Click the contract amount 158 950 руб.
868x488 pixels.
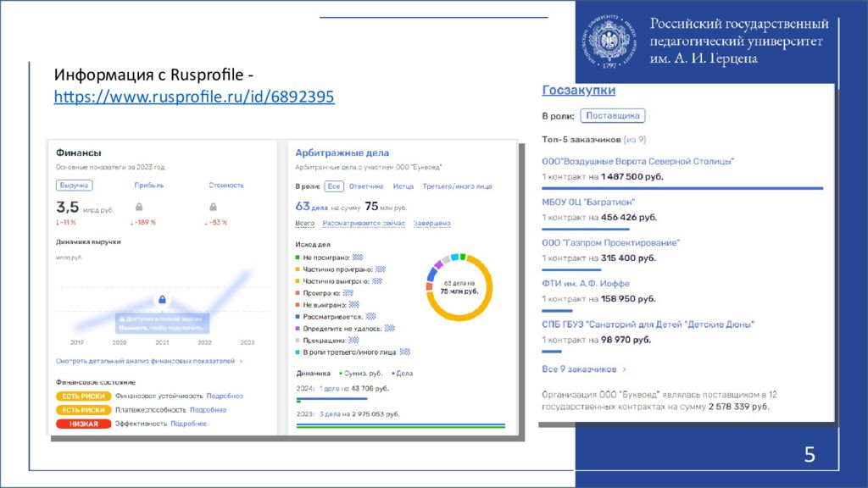click(628, 299)
